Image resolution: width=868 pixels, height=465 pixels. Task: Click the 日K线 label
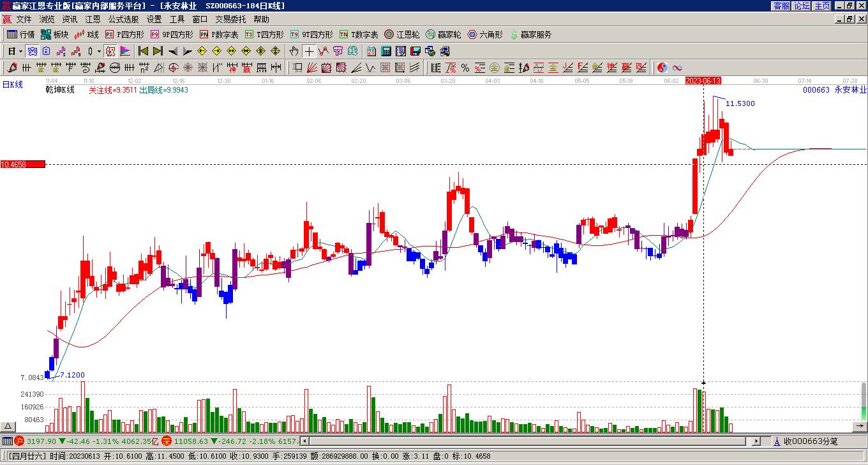13,84
